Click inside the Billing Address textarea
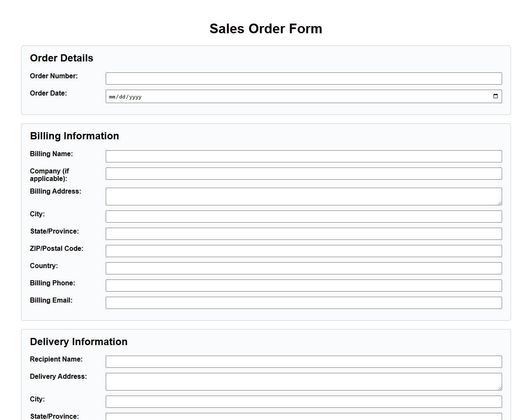532x420 pixels. click(304, 196)
